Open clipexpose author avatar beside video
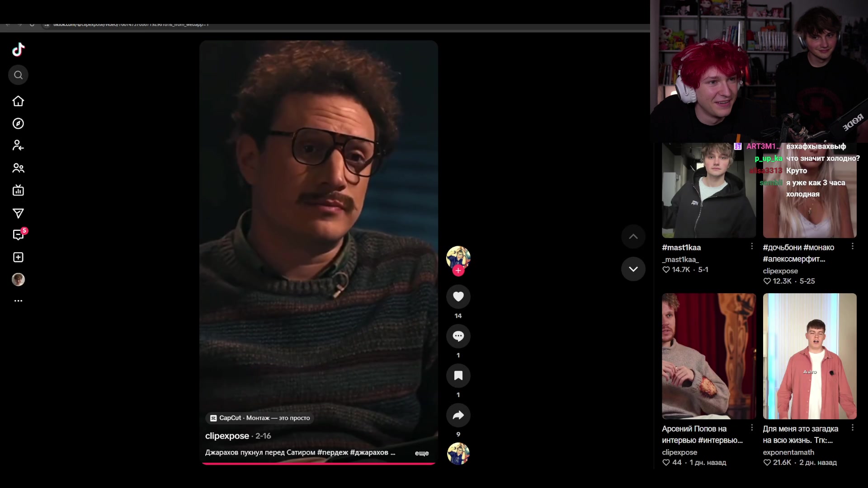The width and height of the screenshot is (868, 488). (458, 258)
